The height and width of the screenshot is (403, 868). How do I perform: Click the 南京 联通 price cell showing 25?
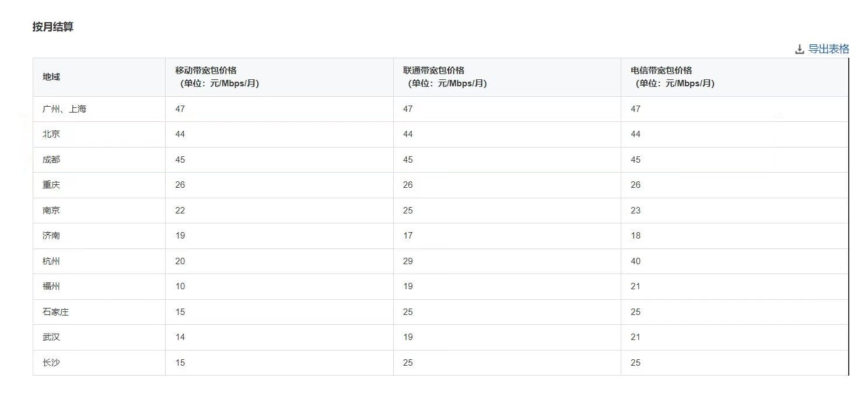coord(408,211)
